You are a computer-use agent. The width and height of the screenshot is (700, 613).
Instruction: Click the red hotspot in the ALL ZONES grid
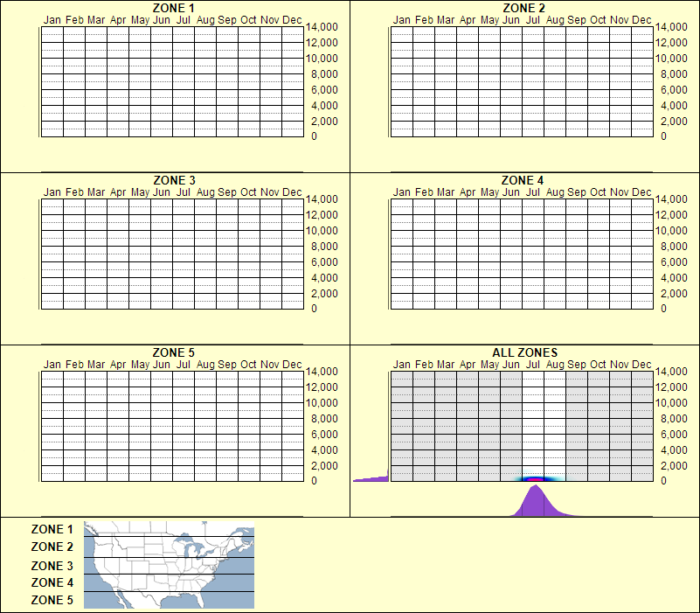pyautogui.click(x=534, y=479)
